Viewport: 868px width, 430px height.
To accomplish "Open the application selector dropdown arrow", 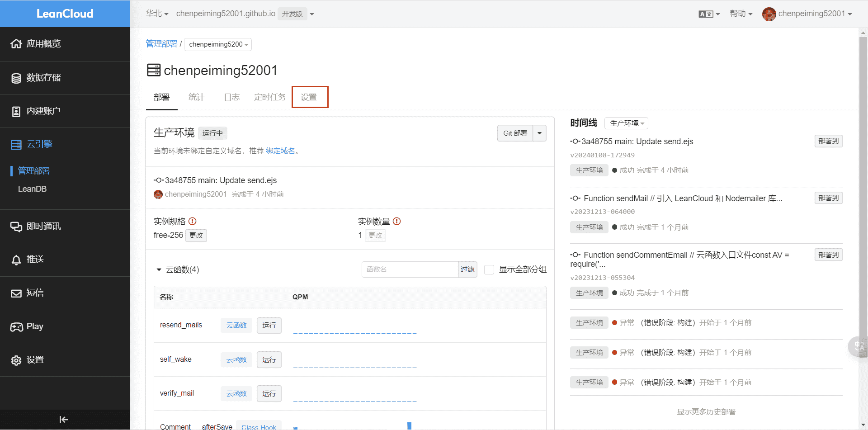I will 312,14.
